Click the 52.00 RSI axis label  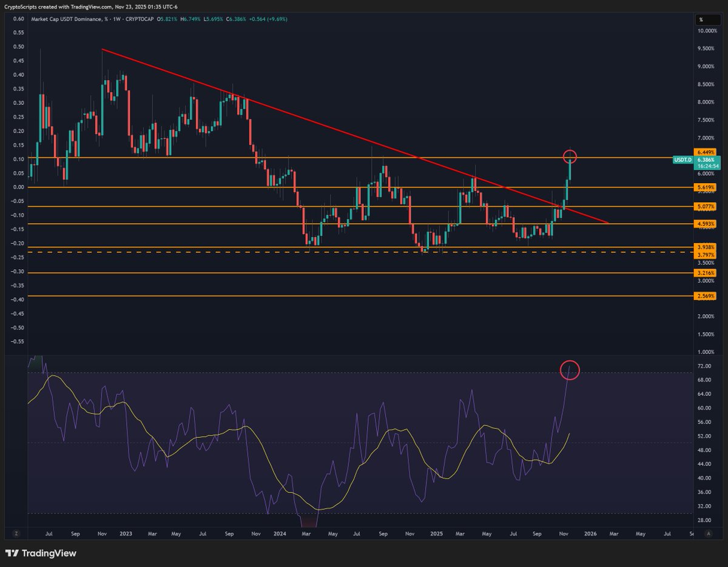(x=704, y=437)
